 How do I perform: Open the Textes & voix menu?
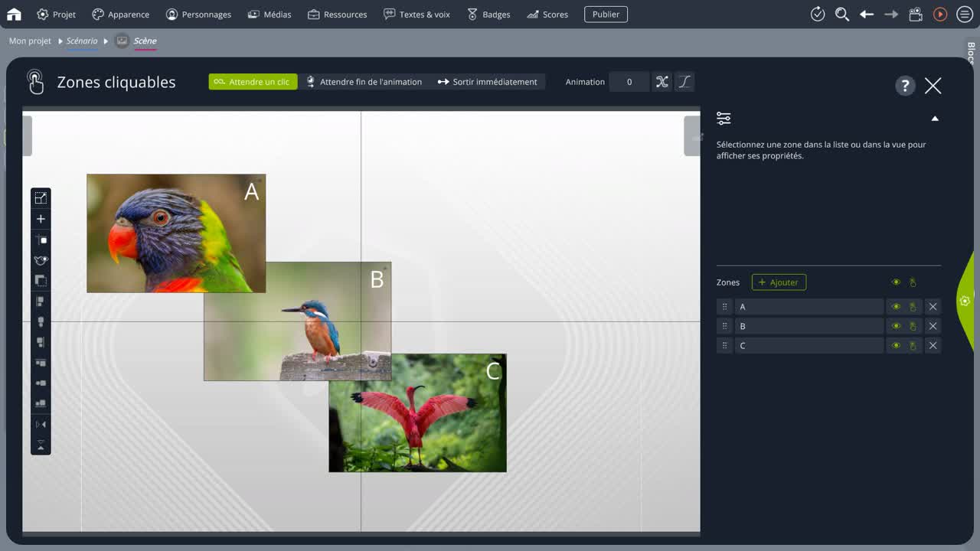(x=416, y=14)
